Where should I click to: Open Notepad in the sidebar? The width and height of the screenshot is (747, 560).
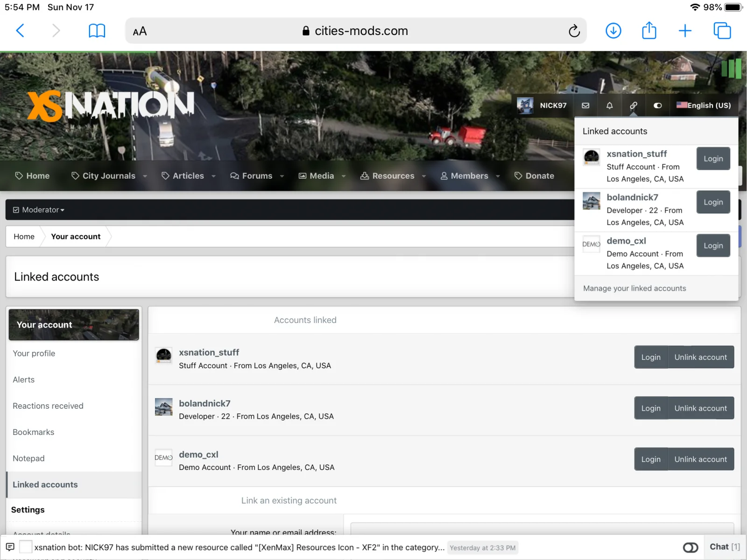74,458
